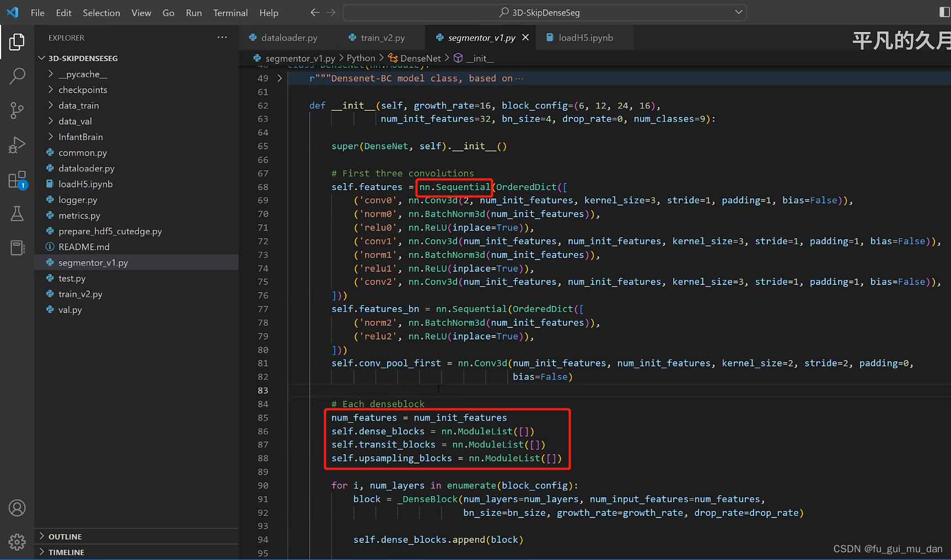Open train_v2.py from the file tree
This screenshot has width=951, height=560.
point(80,294)
